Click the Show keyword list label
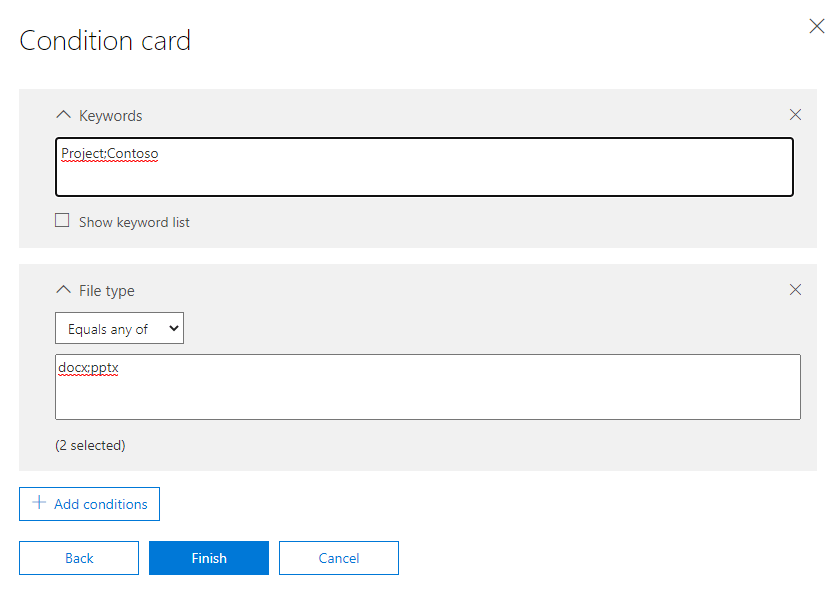Image resolution: width=835 pixels, height=599 pixels. click(134, 222)
